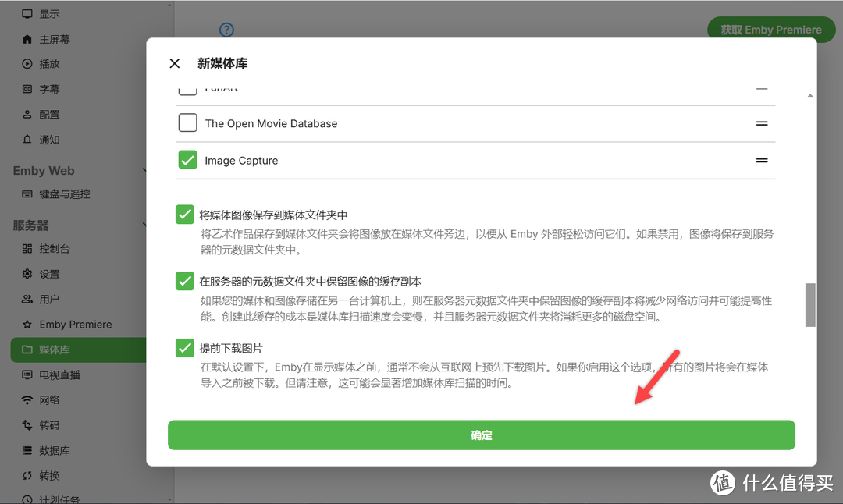Image resolution: width=843 pixels, height=504 pixels.
Task: Check The Open Movie Database checkbox
Action: pos(187,123)
